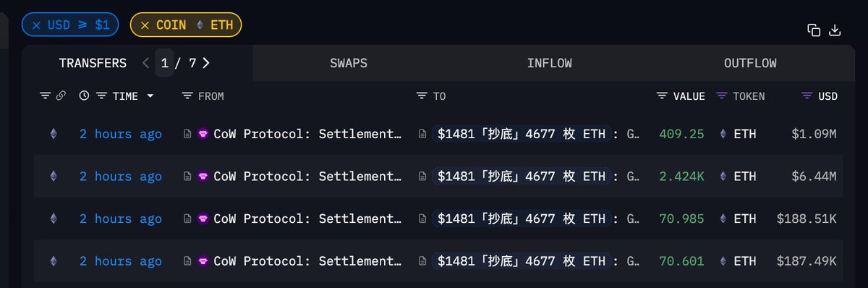Click the link icon in the header row

coord(61,96)
